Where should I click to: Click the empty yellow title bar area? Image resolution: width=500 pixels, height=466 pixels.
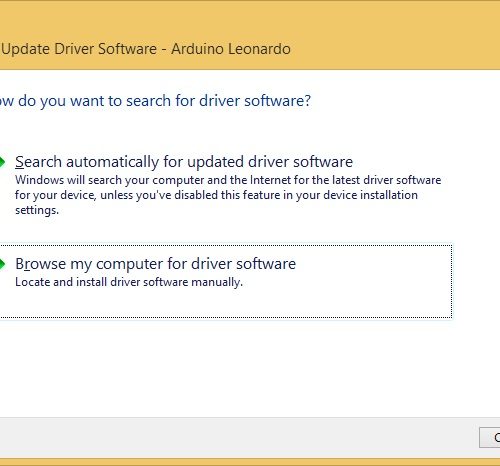(x=393, y=33)
